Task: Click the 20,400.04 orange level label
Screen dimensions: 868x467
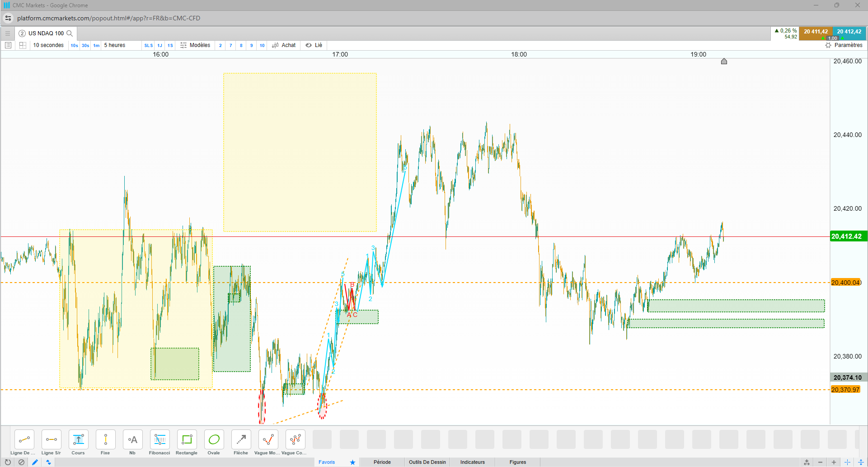Action: pos(845,283)
